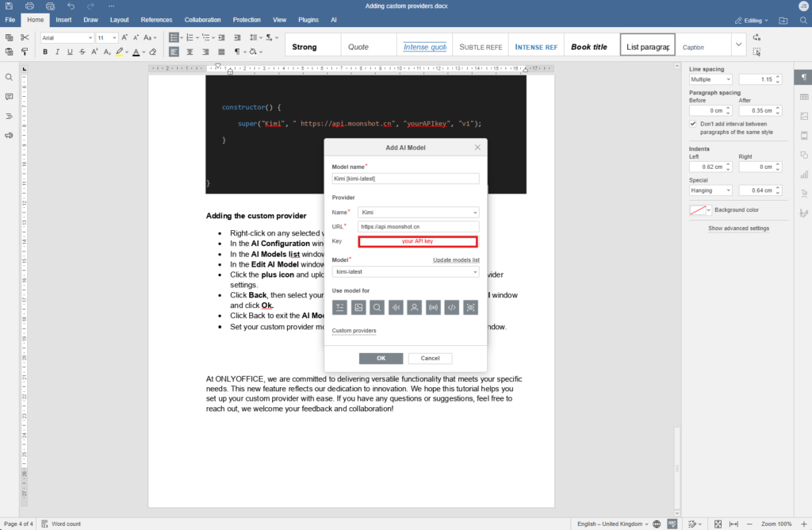
Task: Open table settings in right sidebar
Action: [804, 97]
